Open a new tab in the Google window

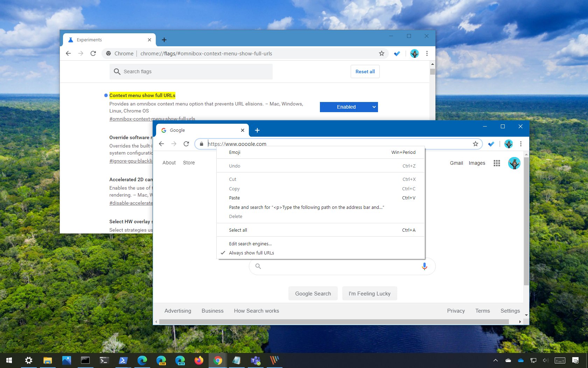pos(257,130)
